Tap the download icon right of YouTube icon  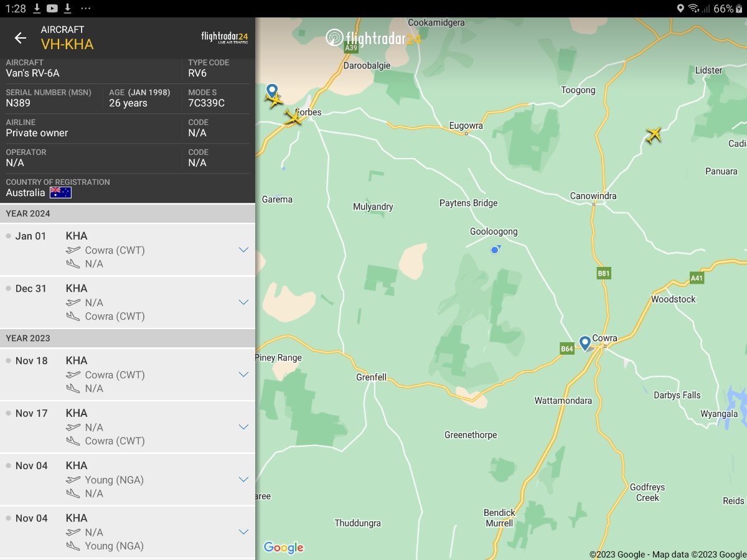click(x=67, y=8)
